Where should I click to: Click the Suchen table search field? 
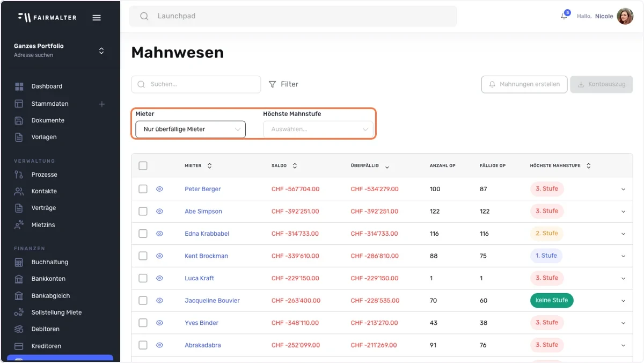tap(196, 84)
